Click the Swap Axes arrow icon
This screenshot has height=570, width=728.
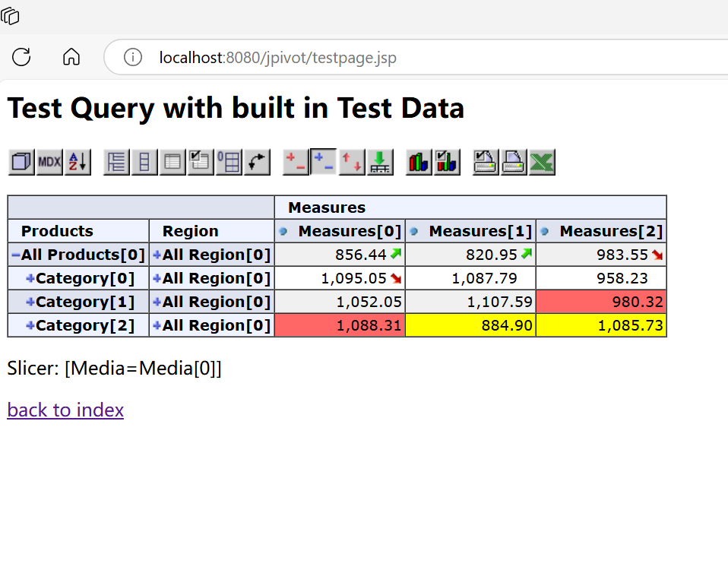click(x=257, y=162)
